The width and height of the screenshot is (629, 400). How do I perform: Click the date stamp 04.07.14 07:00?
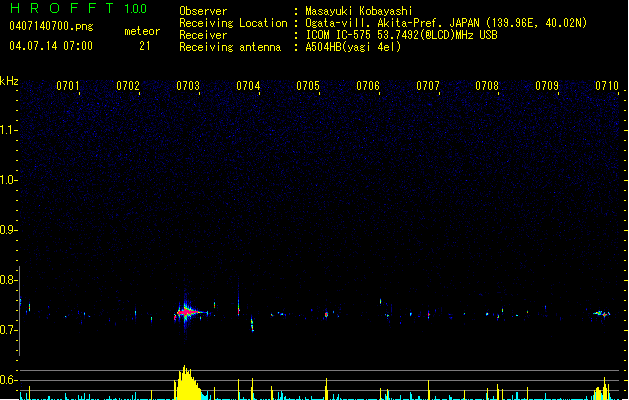(x=51, y=46)
